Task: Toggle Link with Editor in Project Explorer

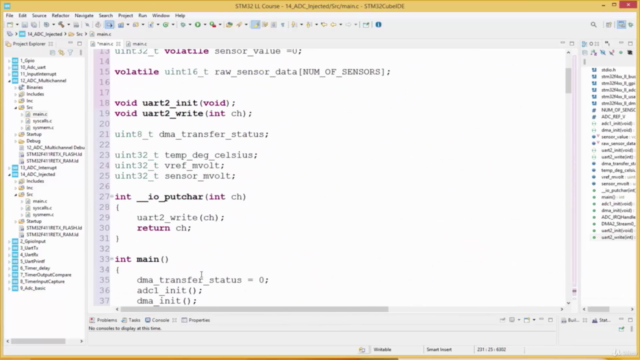Action: [61, 53]
